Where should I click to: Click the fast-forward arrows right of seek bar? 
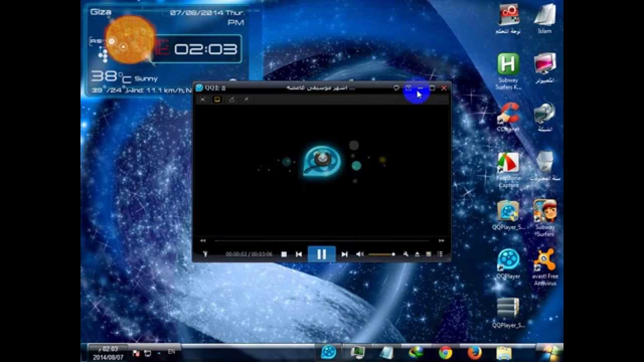point(441,241)
